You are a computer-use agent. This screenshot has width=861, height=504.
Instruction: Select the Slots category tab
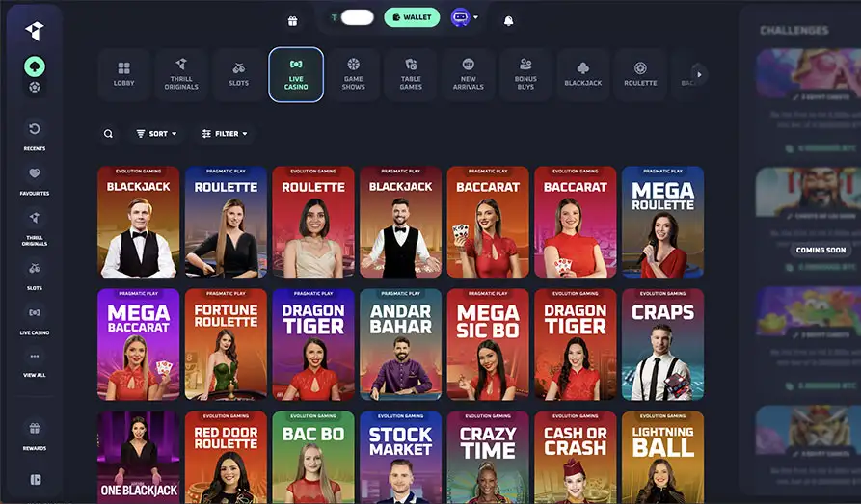(238, 74)
